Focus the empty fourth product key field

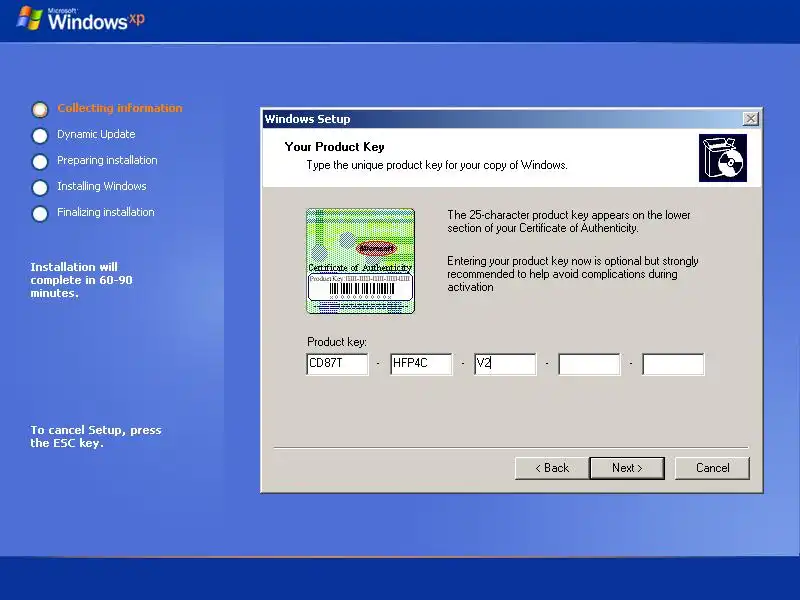coord(589,364)
